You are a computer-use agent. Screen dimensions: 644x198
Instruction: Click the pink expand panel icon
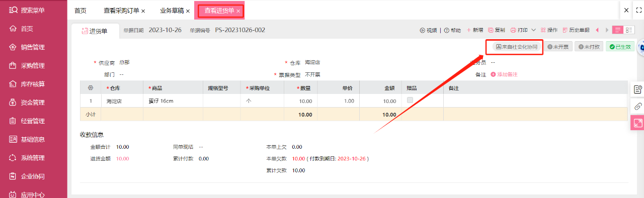click(x=637, y=123)
